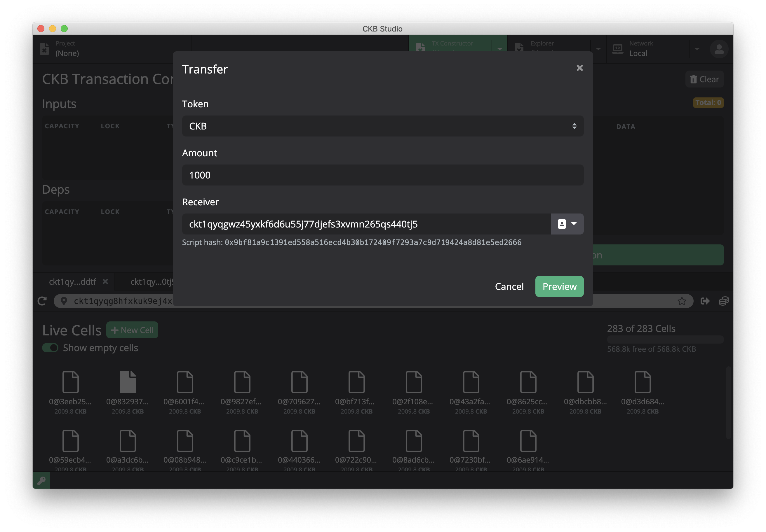This screenshot has height=532, width=766.
Task: Close the ckt1qy...ddtf tab
Action: [x=105, y=282]
